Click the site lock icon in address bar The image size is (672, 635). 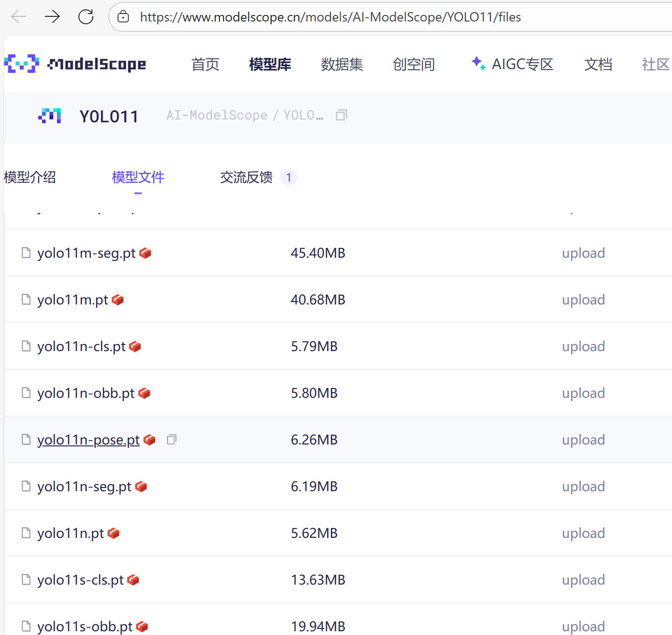click(x=123, y=17)
